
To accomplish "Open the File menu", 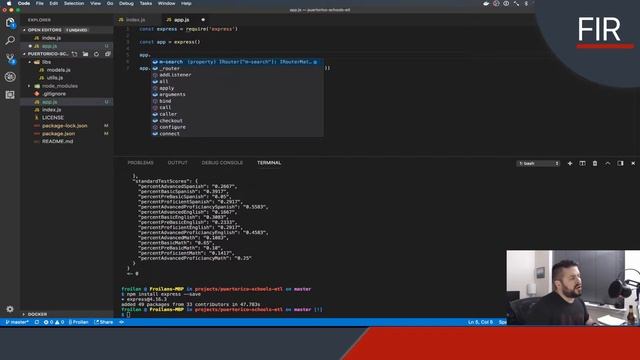I will point(40,3).
